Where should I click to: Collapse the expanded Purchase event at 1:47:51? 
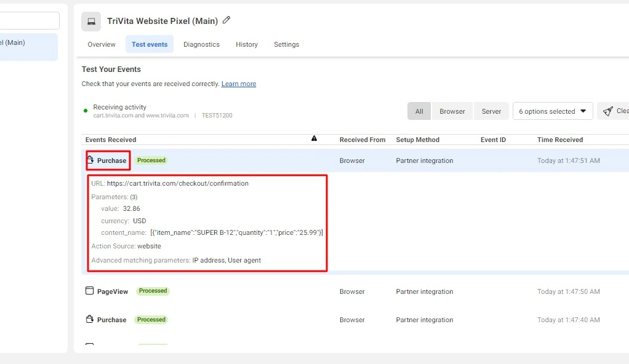pyautogui.click(x=355, y=160)
